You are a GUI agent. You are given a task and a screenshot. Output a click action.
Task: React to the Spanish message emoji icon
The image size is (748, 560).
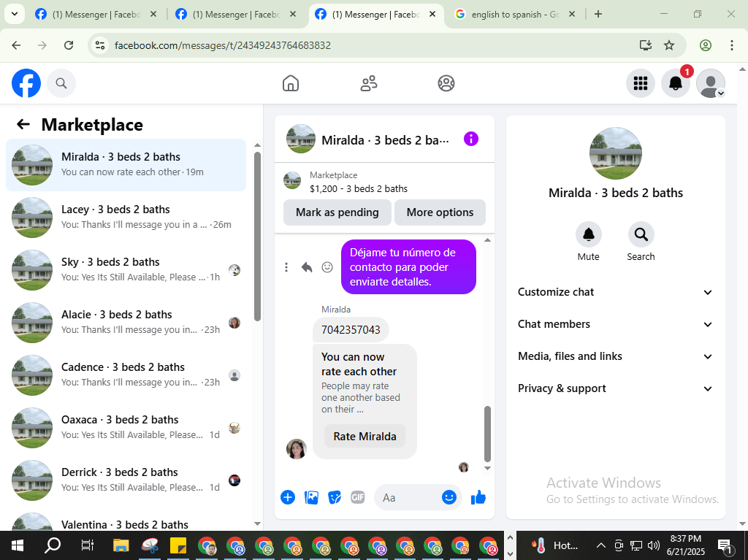(x=327, y=267)
